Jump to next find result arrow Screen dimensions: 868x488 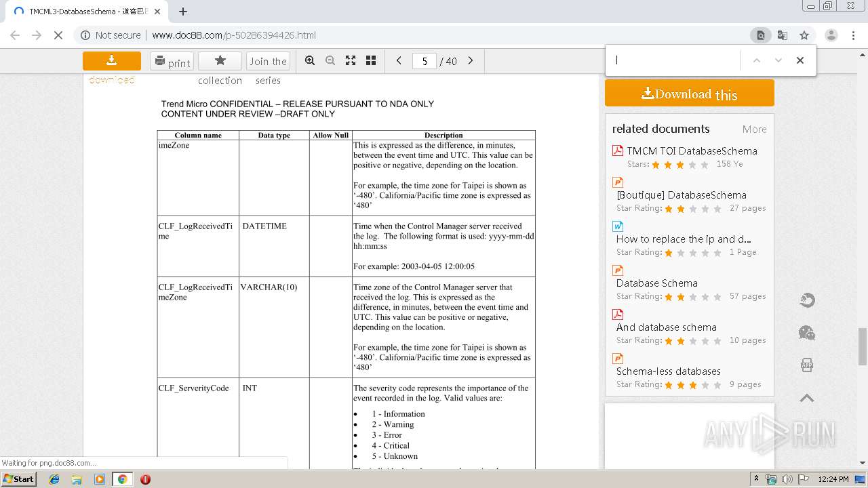[778, 60]
